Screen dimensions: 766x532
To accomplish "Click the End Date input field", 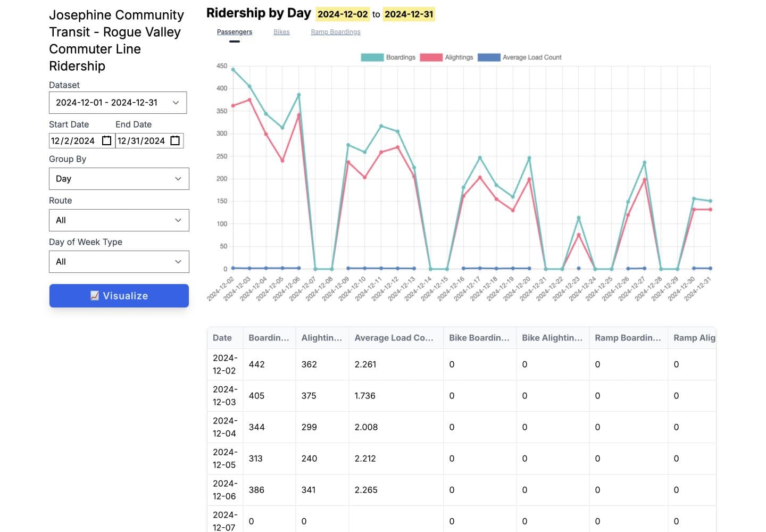I will coord(149,140).
